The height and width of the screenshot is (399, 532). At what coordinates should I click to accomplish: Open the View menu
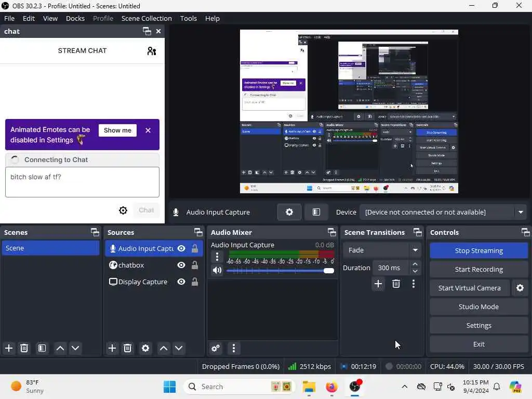(x=50, y=18)
